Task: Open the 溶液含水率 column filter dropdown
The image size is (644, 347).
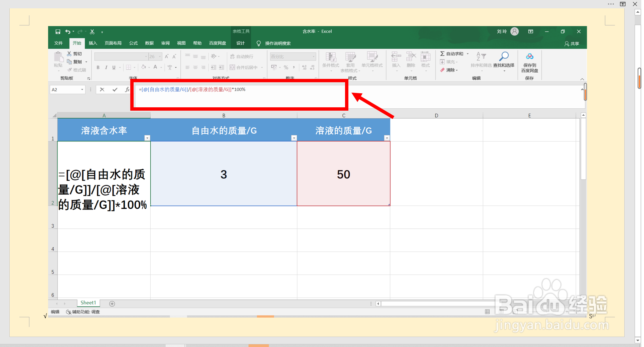Action: pos(147,138)
